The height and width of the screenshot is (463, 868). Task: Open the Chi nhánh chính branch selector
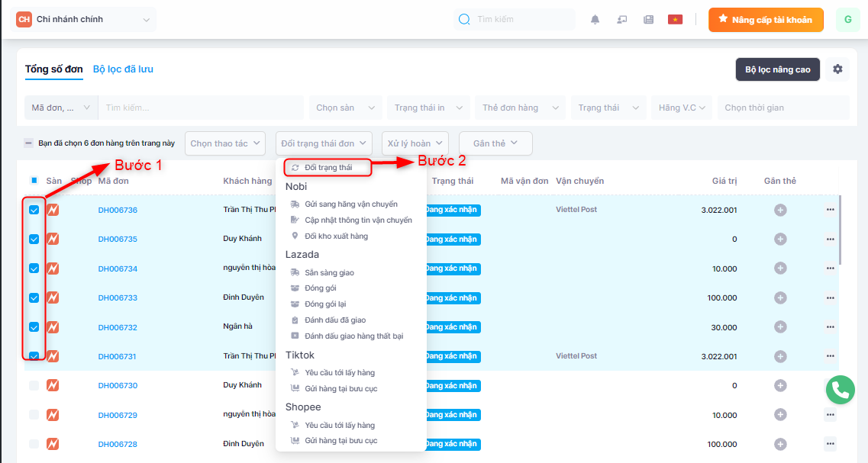coord(85,19)
